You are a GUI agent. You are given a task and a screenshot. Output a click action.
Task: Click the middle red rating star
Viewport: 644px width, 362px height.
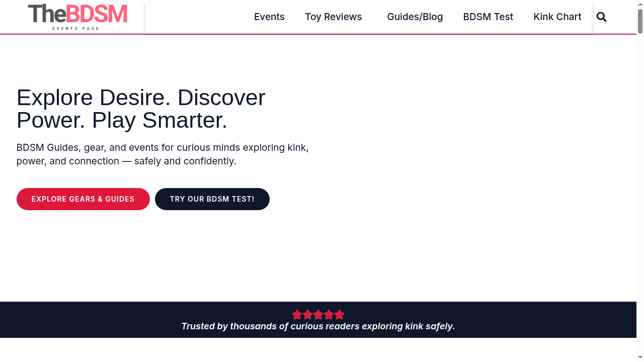[318, 315]
